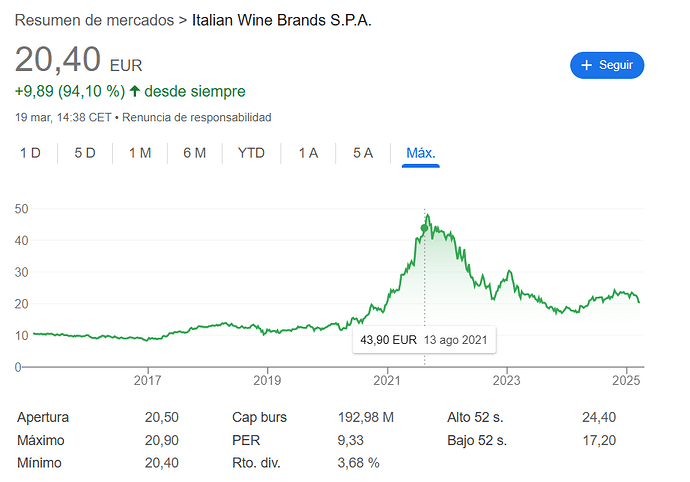
Task: Click the 43,90 EUR price tooltip
Action: pos(424,340)
